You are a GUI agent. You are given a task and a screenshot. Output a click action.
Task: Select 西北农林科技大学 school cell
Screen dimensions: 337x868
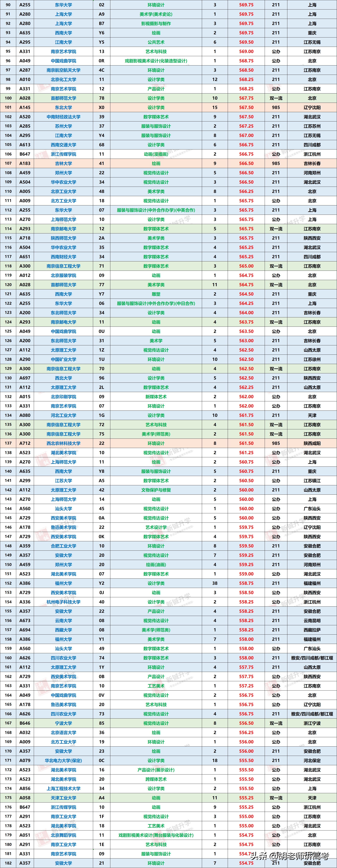pyautogui.click(x=63, y=443)
